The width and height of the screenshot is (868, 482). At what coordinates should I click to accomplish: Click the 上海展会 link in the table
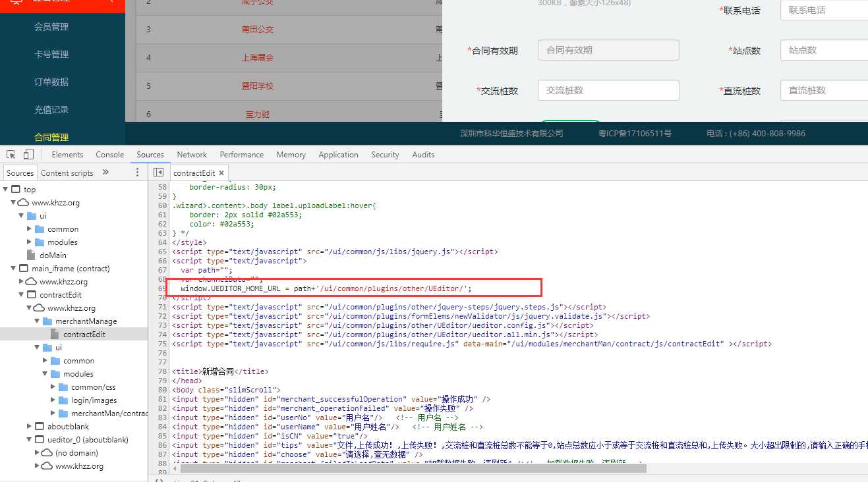(257, 58)
